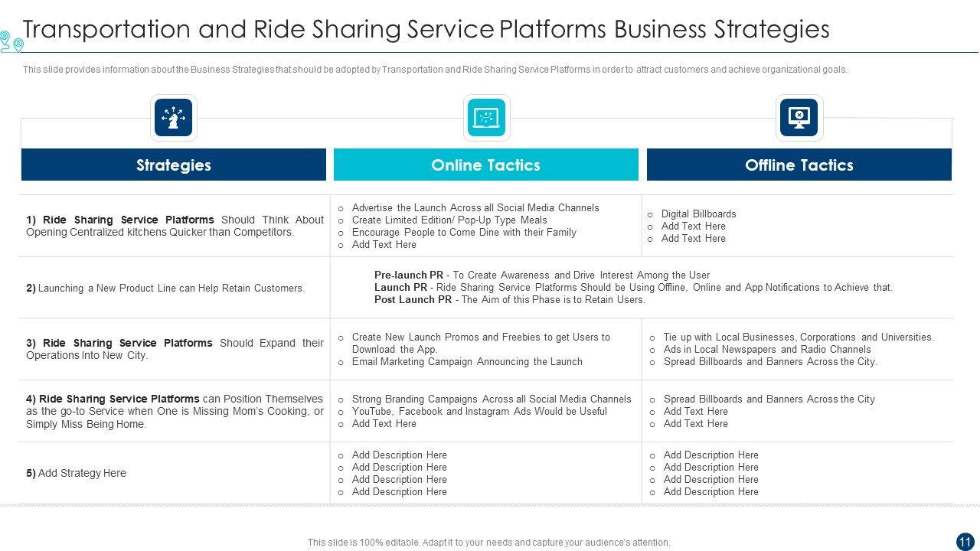
Task: Select strategy 3 about expanding into new city
Action: click(175, 349)
